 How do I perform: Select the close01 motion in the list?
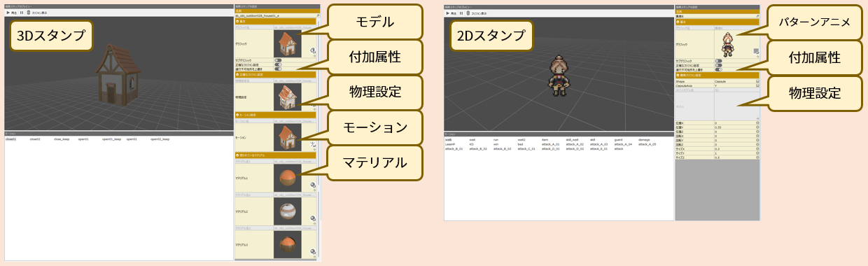tap(10, 139)
